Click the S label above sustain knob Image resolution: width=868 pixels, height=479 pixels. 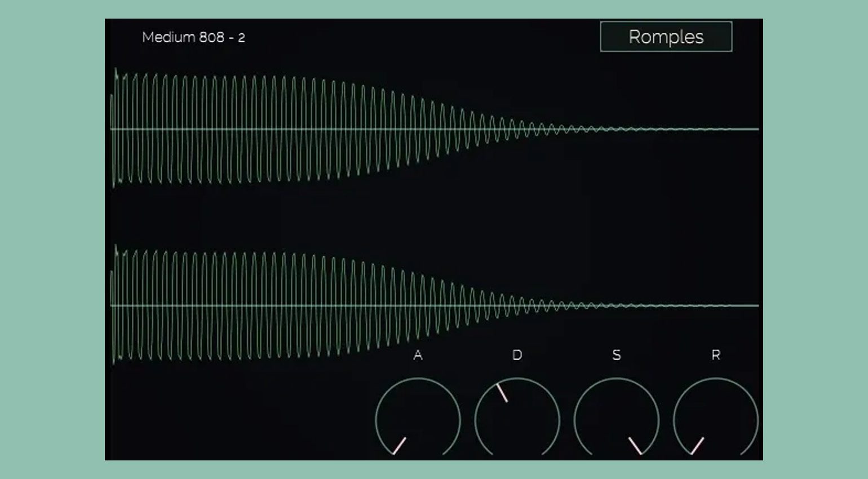(x=616, y=355)
